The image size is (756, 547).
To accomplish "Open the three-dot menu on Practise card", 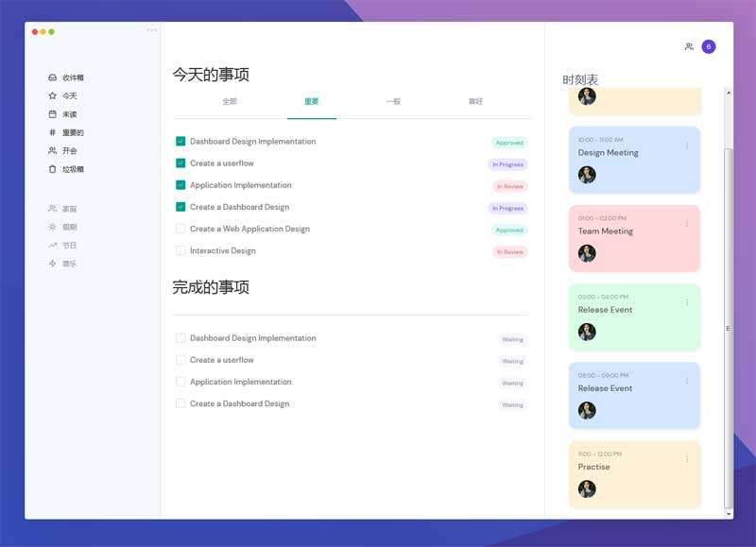I will tap(687, 460).
